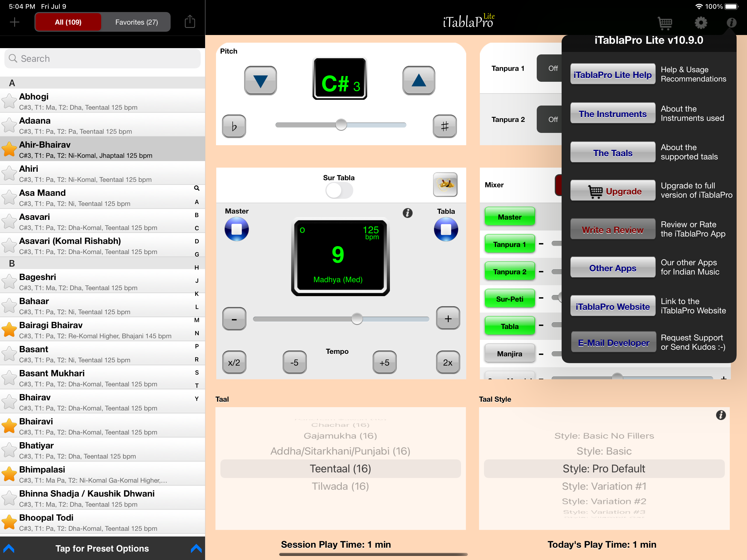Open the shopping cart store icon
This screenshot has height=560, width=747.
[x=665, y=23]
